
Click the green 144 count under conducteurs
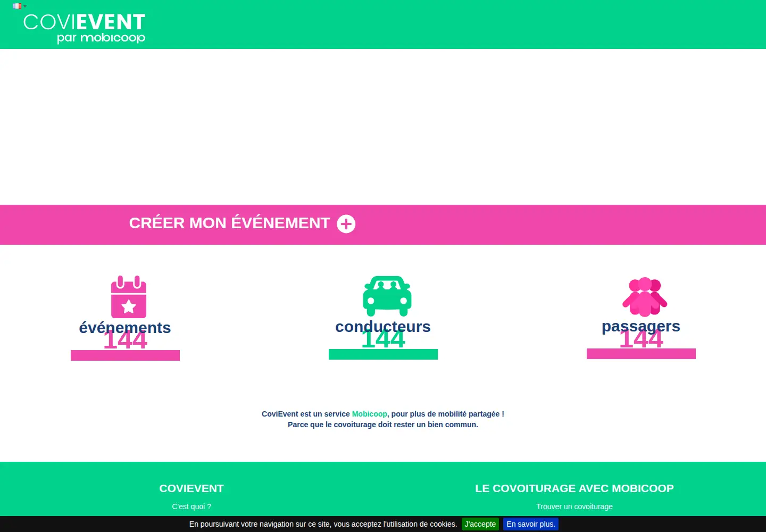(383, 339)
